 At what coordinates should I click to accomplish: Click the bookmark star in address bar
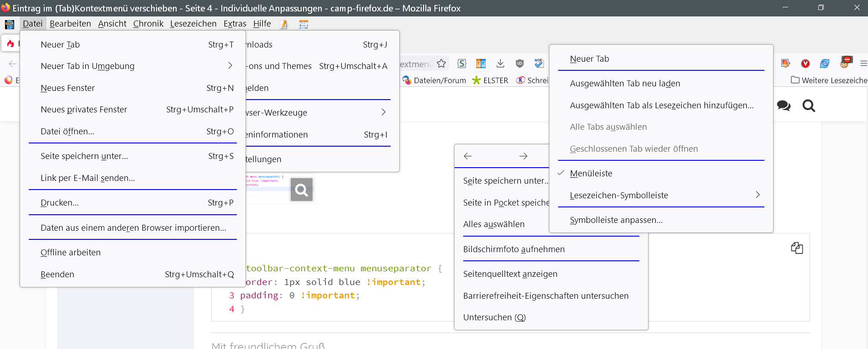pos(441,63)
